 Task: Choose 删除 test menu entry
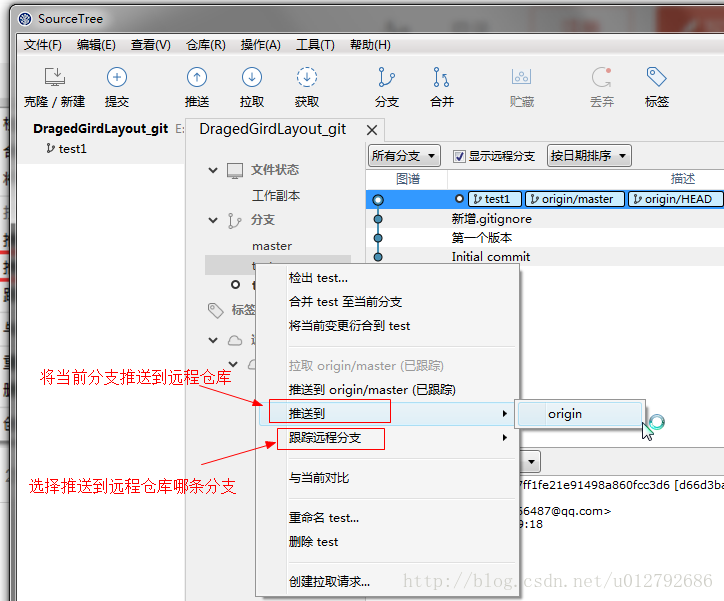click(387, 542)
